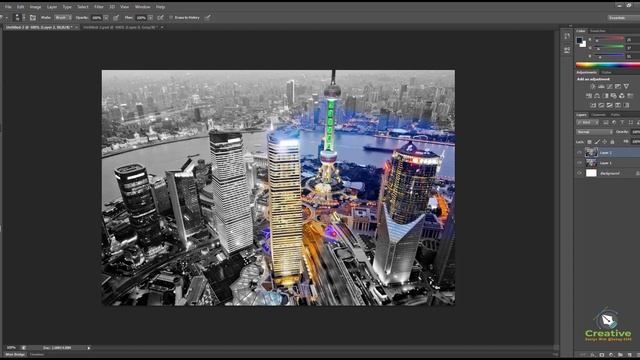Add a Posterize adjustment
The image size is (640, 360).
click(x=601, y=105)
